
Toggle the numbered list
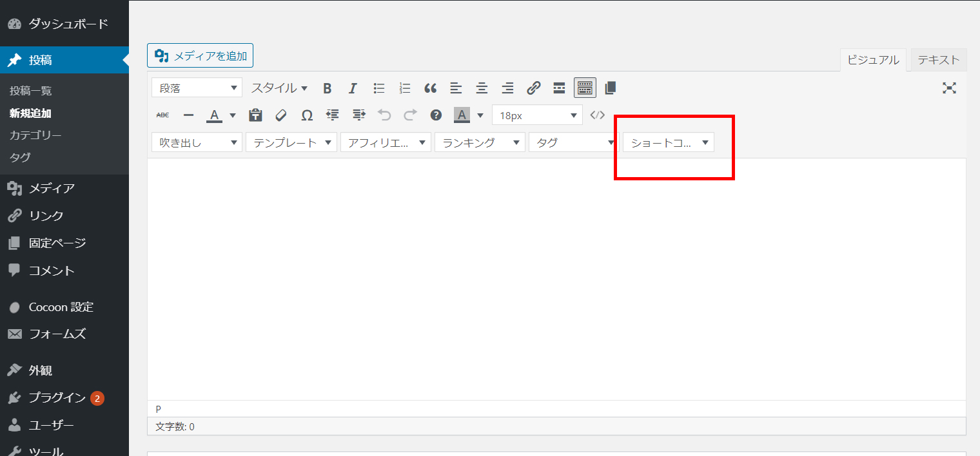click(x=404, y=88)
